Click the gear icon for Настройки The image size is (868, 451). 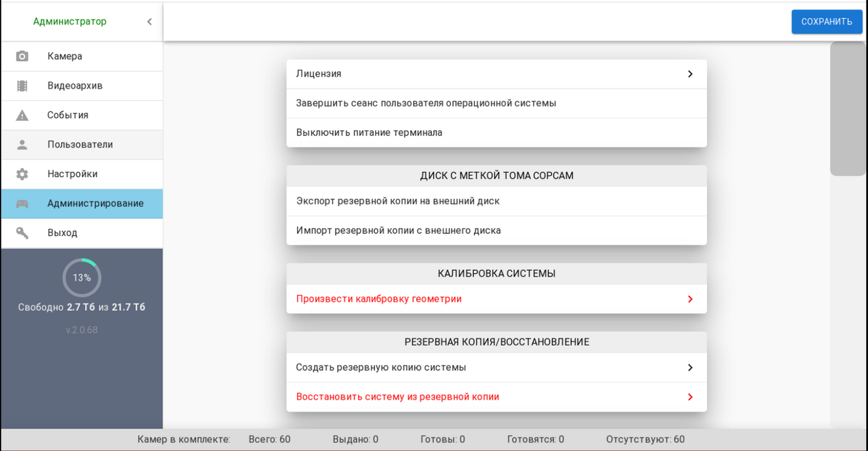[22, 174]
